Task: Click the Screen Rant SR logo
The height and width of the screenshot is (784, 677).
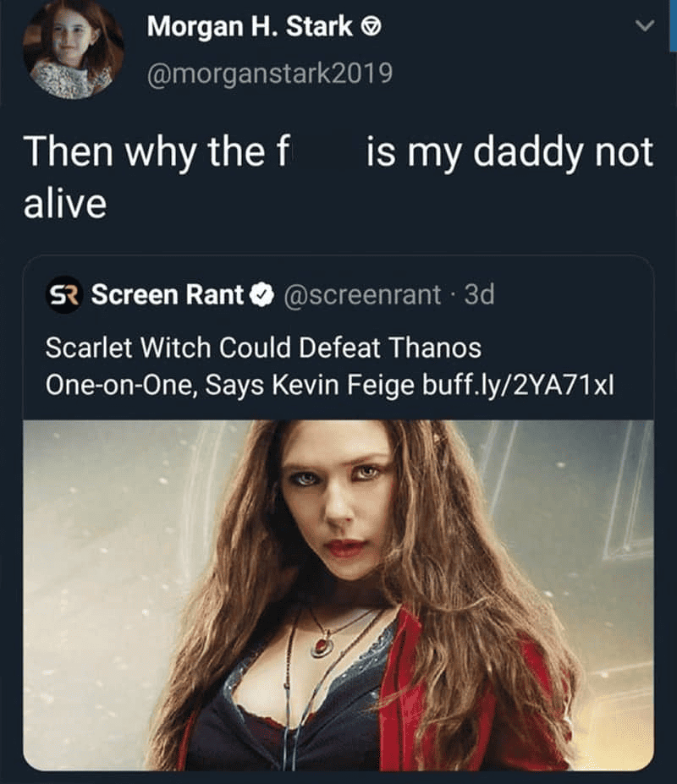Action: pos(63,295)
